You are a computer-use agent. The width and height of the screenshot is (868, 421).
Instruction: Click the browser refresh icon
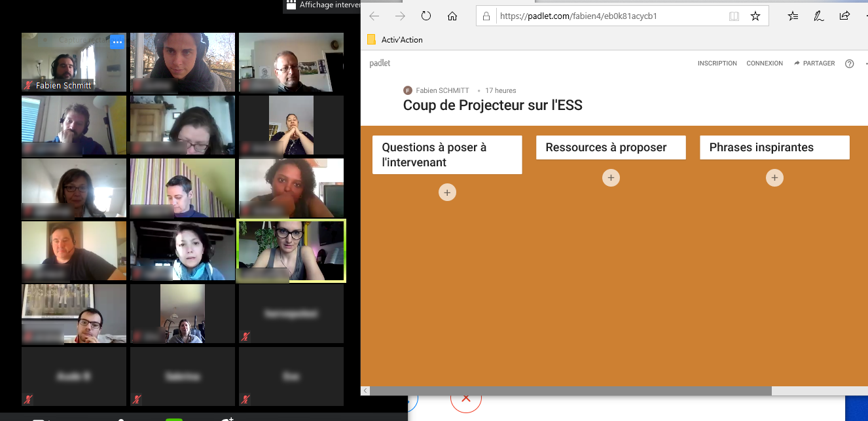[x=426, y=16]
